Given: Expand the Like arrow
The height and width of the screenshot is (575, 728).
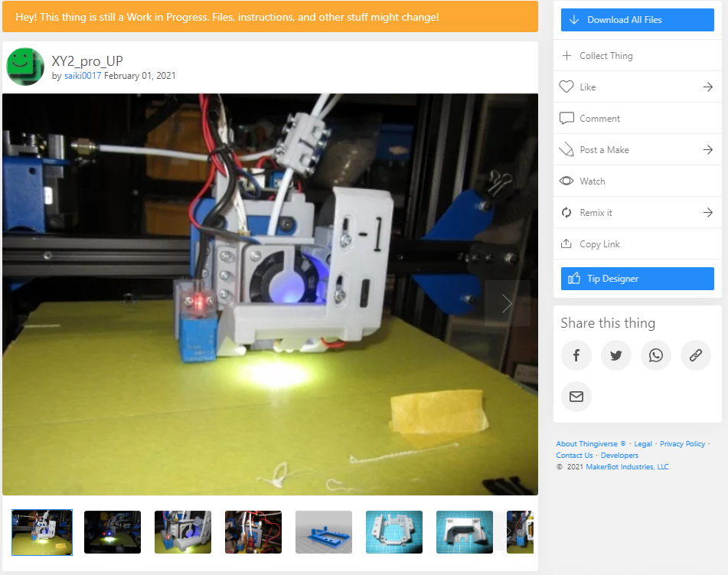Looking at the screenshot, I should 707,87.
